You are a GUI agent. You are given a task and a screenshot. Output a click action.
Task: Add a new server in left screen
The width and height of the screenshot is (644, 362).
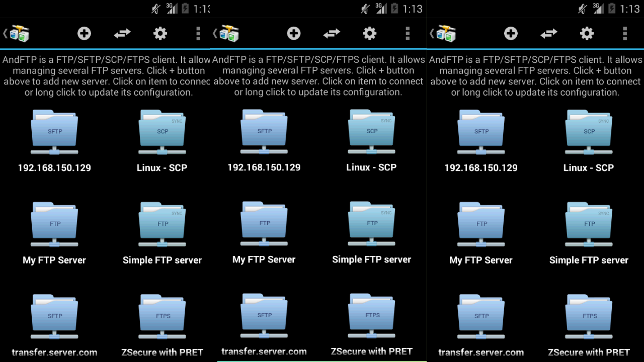84,34
